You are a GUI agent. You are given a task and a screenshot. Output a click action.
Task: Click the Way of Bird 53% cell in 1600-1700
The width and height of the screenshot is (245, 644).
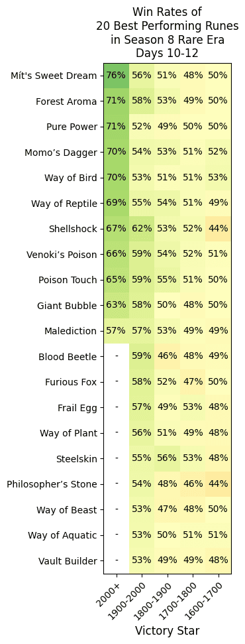pos(219,178)
